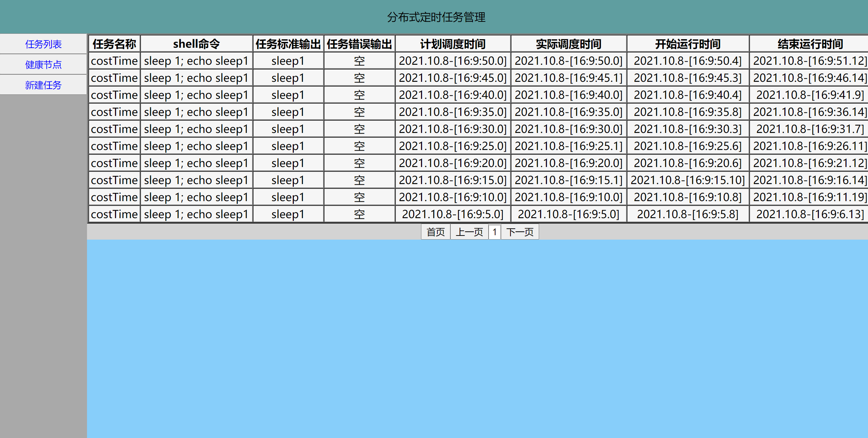Click the 任务名称 column header
Screen dimensions: 868x438
pos(114,44)
